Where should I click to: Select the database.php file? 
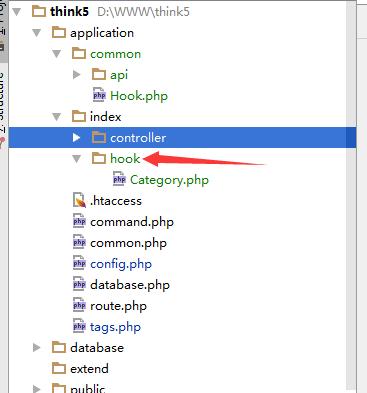130,285
